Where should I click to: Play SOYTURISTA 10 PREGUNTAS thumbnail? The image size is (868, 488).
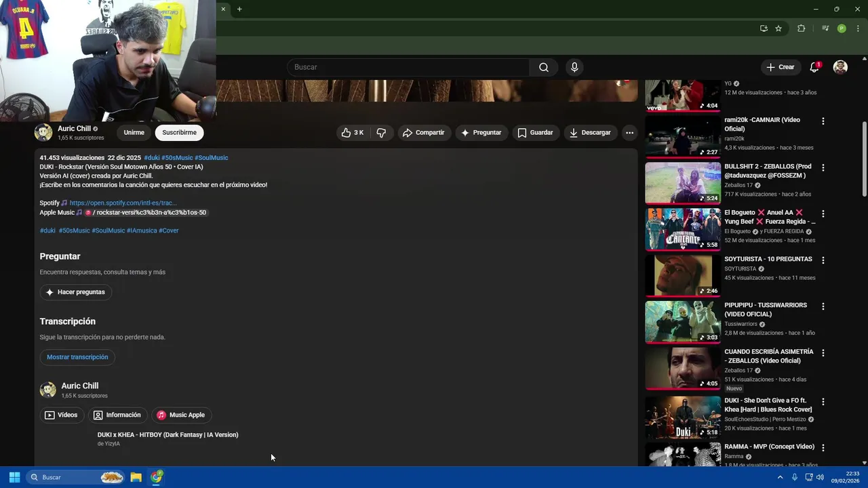pyautogui.click(x=683, y=275)
